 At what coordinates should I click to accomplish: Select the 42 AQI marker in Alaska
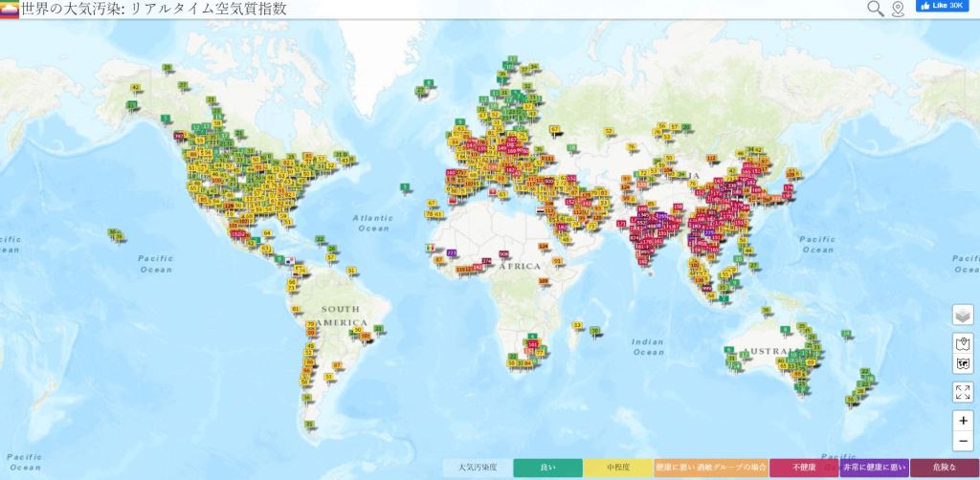click(x=135, y=87)
